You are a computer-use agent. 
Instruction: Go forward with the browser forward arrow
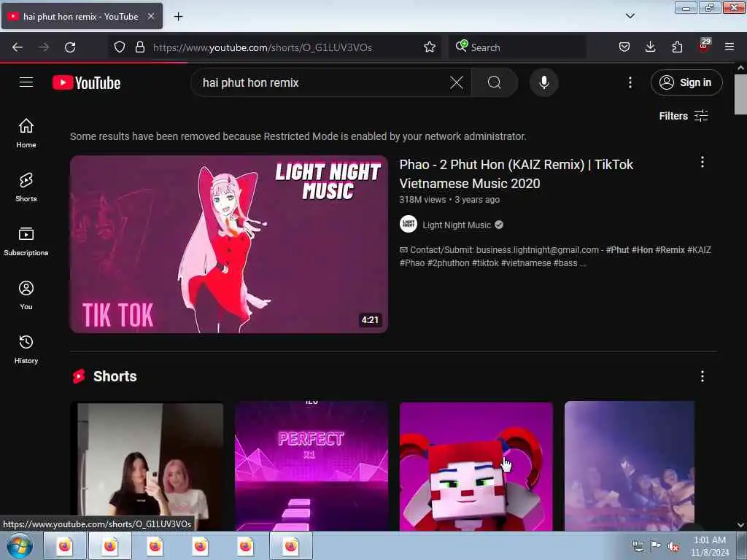click(43, 47)
